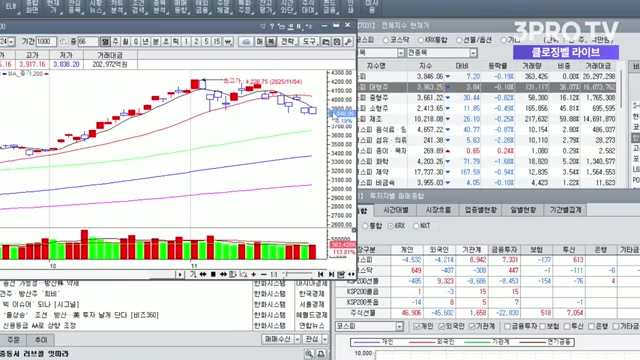
Task: Click the won (₩) currency icon
Action: pyautogui.click(x=228, y=42)
